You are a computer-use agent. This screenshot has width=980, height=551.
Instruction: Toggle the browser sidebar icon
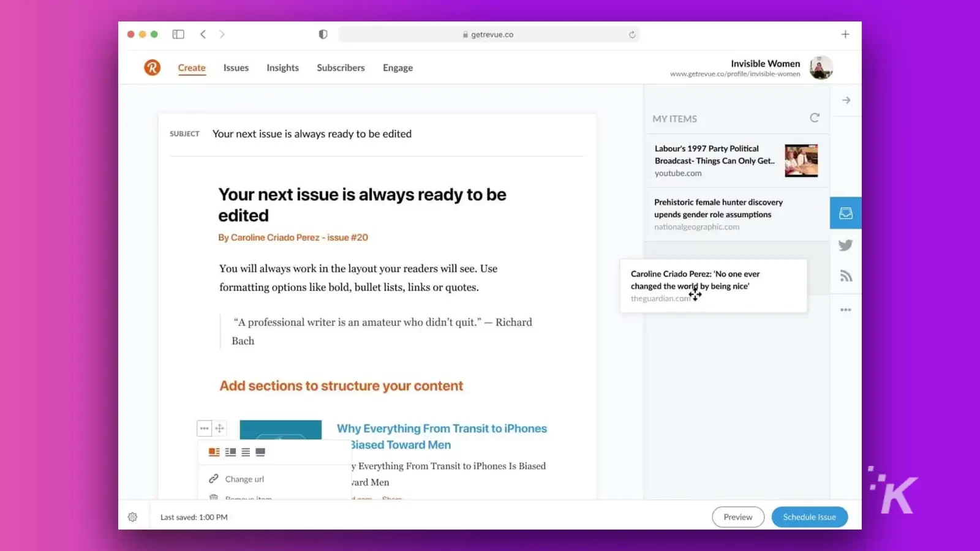tap(178, 34)
